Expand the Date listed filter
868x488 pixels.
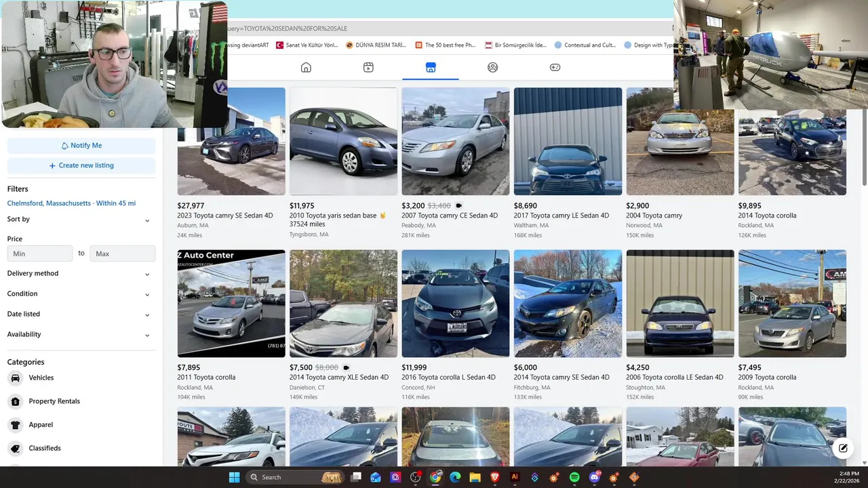coord(147,315)
